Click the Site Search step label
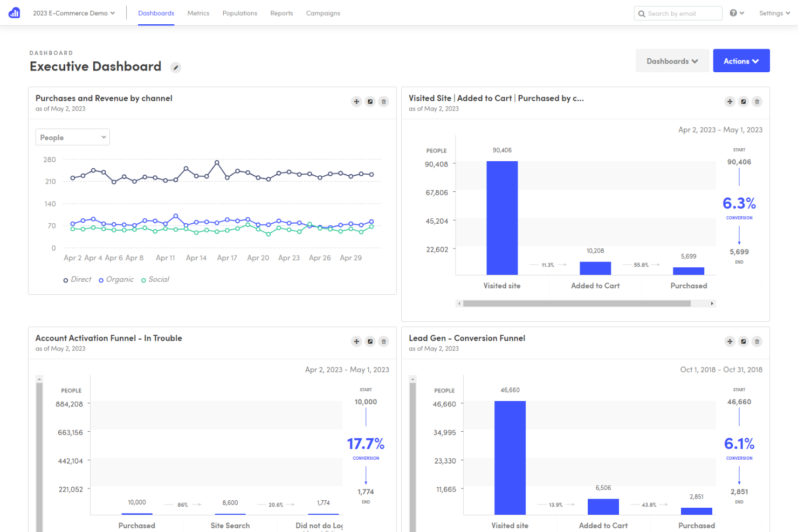The width and height of the screenshot is (798, 532). (230, 526)
